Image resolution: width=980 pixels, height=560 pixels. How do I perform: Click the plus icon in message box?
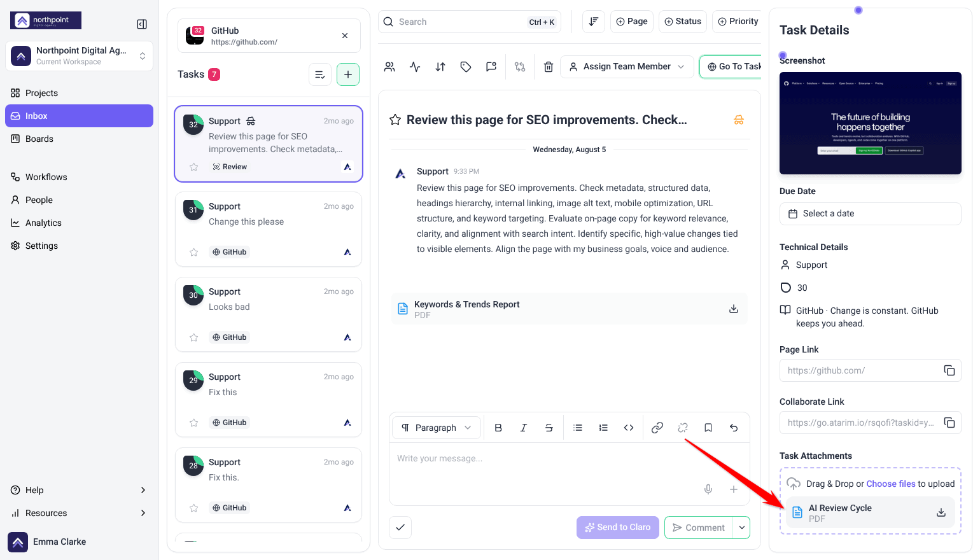pos(734,489)
